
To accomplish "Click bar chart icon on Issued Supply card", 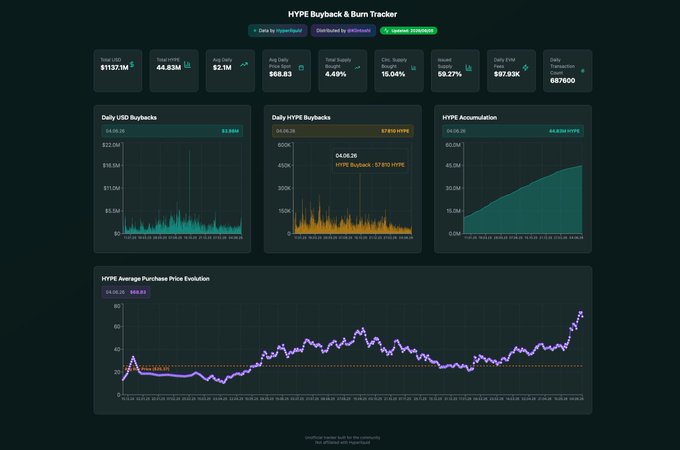I will (469, 68).
